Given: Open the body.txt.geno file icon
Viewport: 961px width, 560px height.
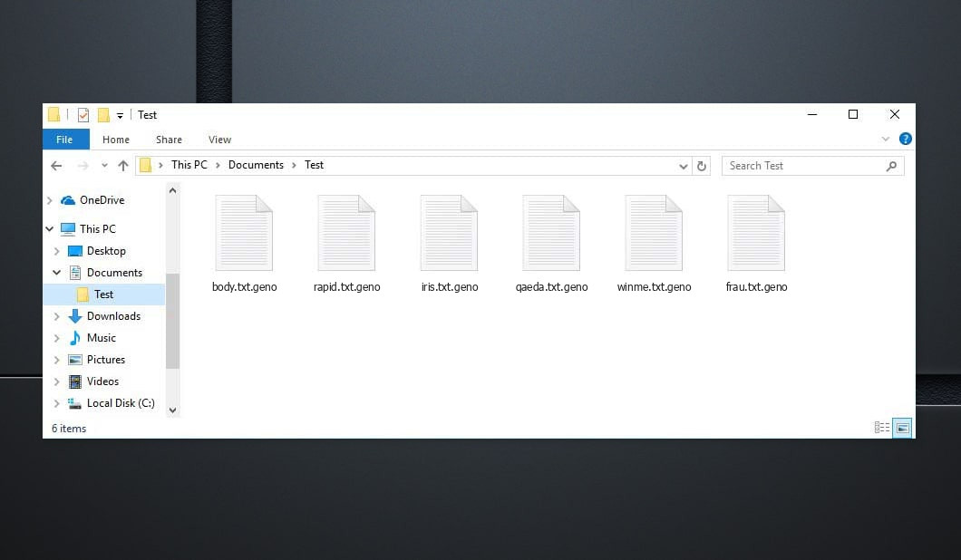Looking at the screenshot, I should [244, 233].
